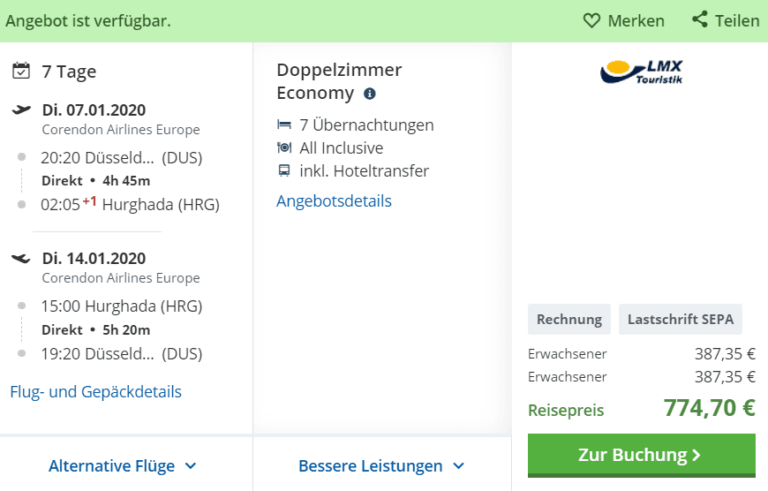Screen dimensions: 768x491
Task: Open Angebotsdetails link
Action: point(334,201)
